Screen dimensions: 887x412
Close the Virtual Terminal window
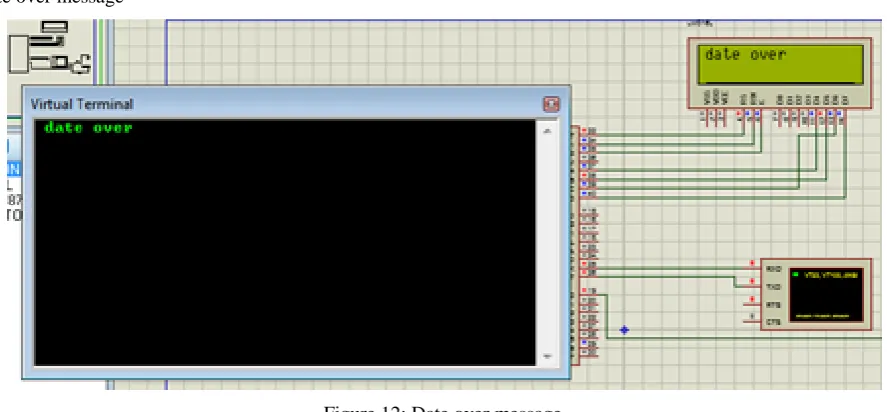(x=550, y=104)
